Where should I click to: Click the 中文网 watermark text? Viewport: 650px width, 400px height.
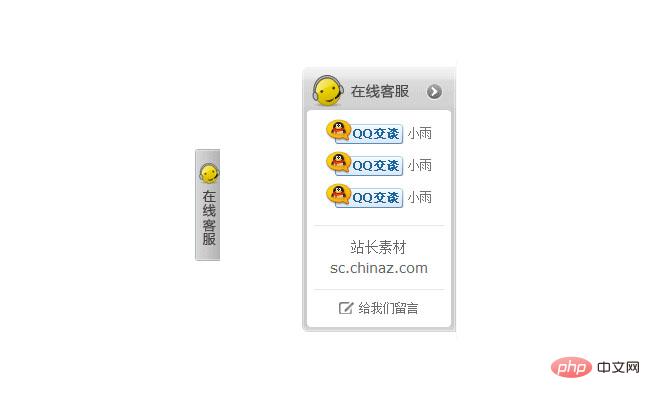point(618,367)
